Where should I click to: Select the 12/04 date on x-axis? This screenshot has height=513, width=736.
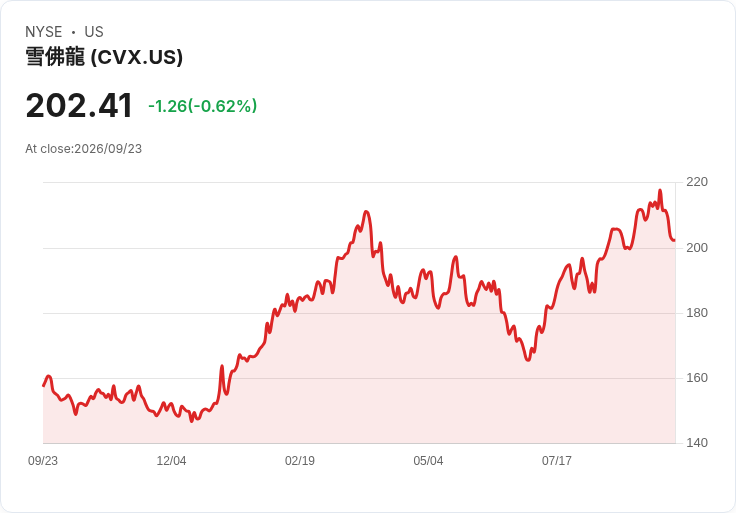[171, 461]
